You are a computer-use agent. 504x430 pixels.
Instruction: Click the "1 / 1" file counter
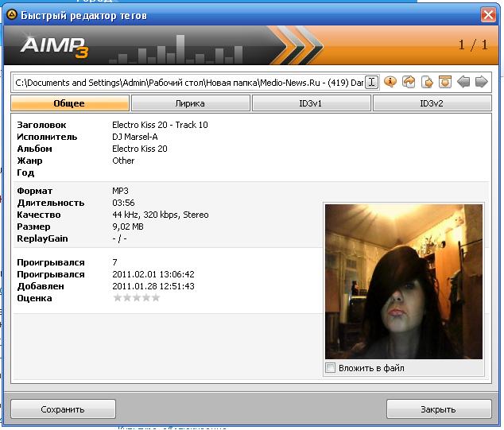pyautogui.click(x=473, y=45)
